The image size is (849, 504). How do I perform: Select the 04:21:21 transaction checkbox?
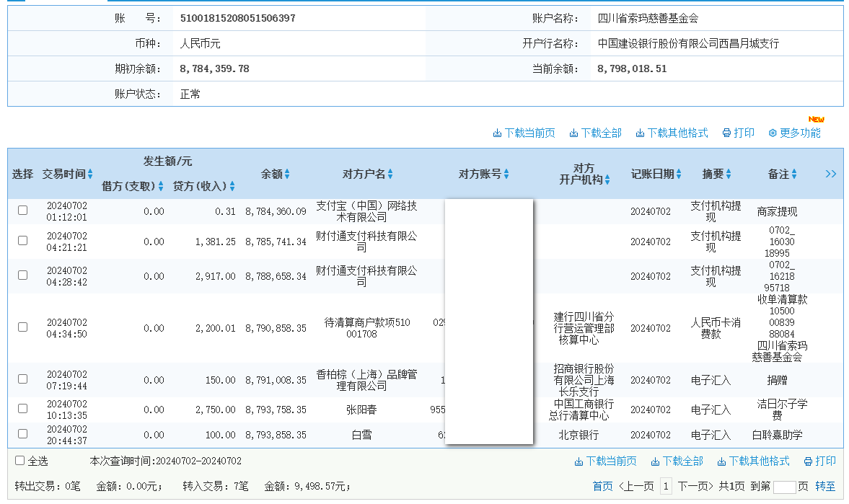(x=23, y=240)
